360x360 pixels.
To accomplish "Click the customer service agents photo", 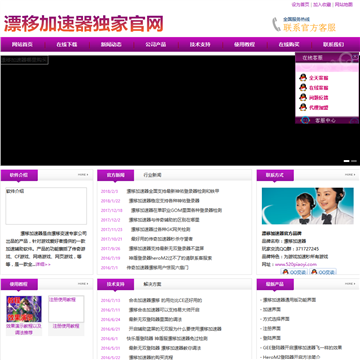I will tap(308, 206).
